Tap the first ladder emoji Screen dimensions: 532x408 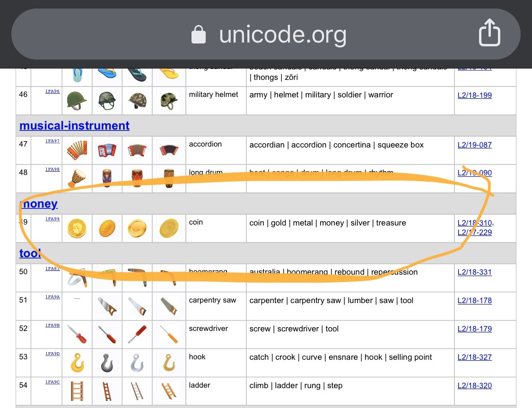pyautogui.click(x=77, y=391)
